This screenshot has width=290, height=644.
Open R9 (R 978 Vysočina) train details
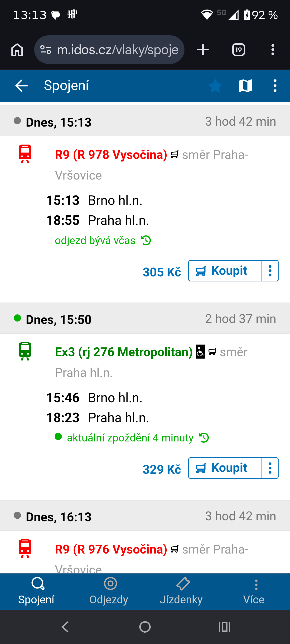click(111, 155)
